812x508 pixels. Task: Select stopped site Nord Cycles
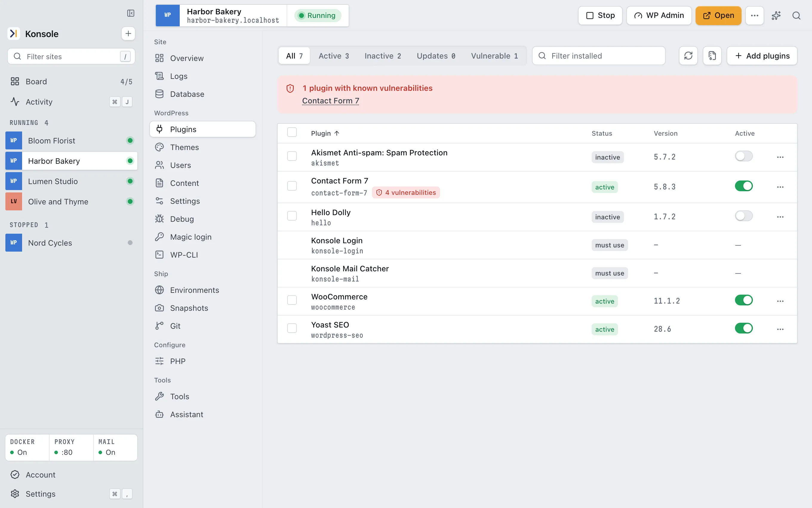tap(71, 243)
